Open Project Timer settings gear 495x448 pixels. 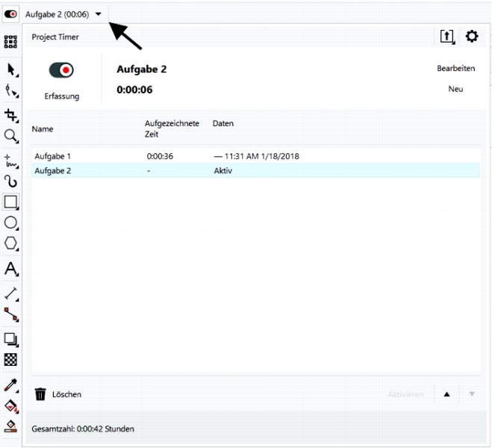coord(471,37)
